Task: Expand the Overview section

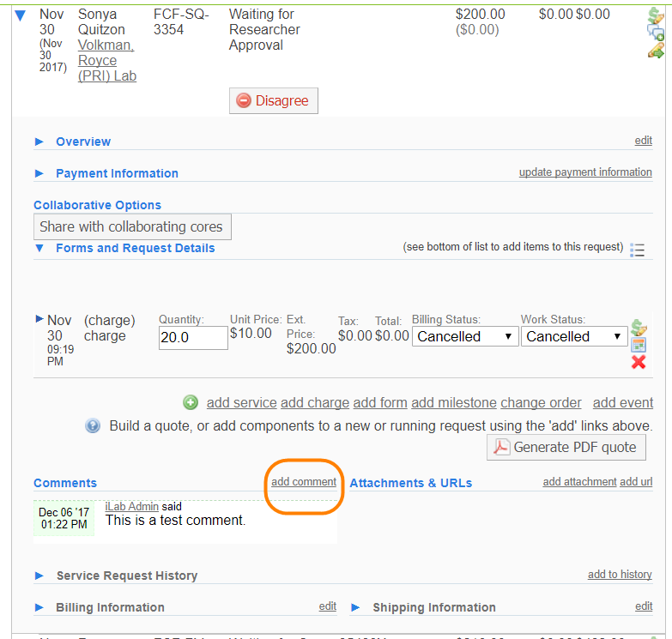Action: pyautogui.click(x=39, y=142)
